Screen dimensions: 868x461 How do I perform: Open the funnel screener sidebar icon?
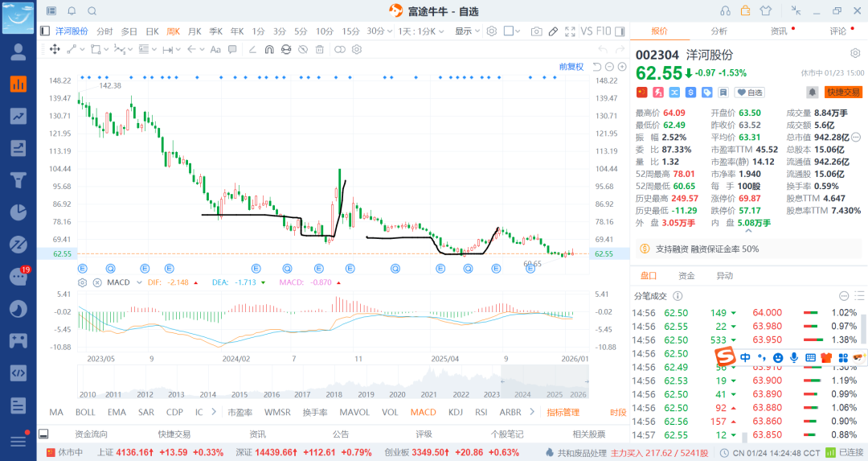[18, 180]
